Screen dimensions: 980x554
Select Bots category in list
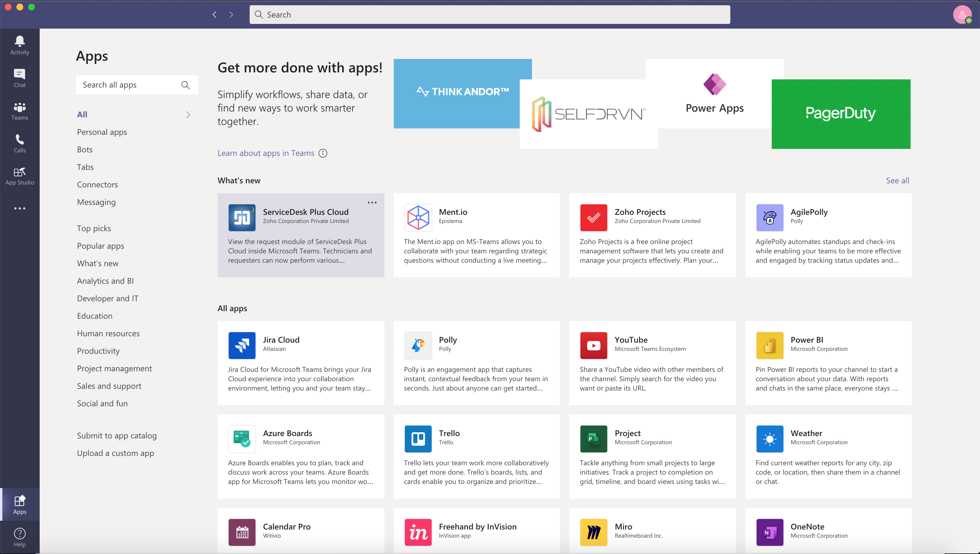click(x=85, y=150)
